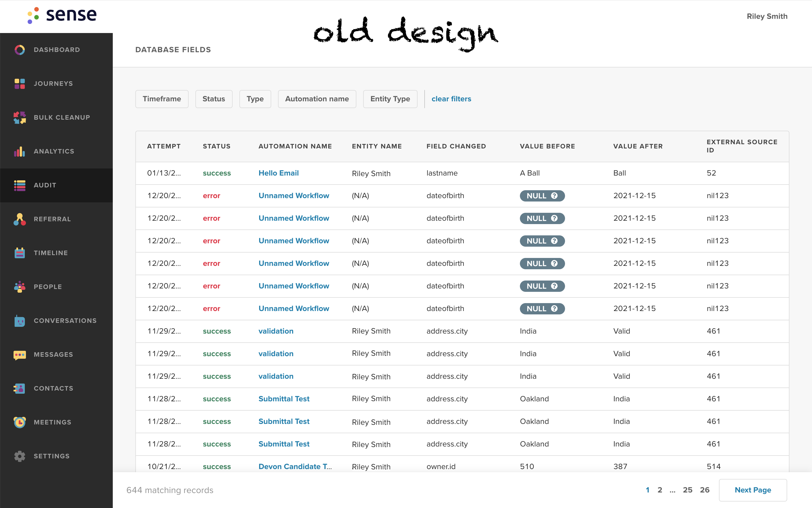Click the clear filters link
Screen dimensions: 812x508
(x=451, y=99)
